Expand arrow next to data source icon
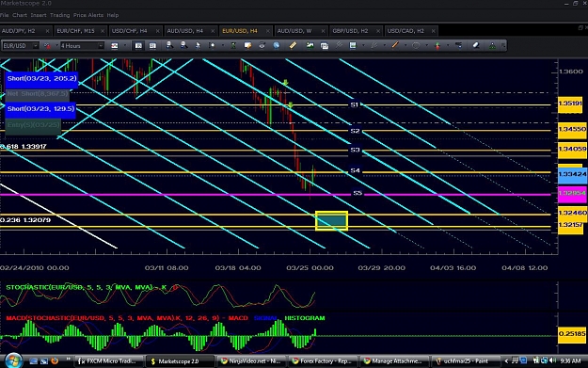This screenshot has height=368, width=588. pos(57,46)
